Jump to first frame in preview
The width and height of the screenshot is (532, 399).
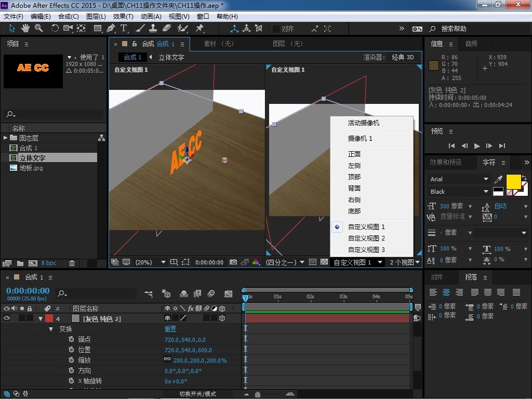coord(451,145)
